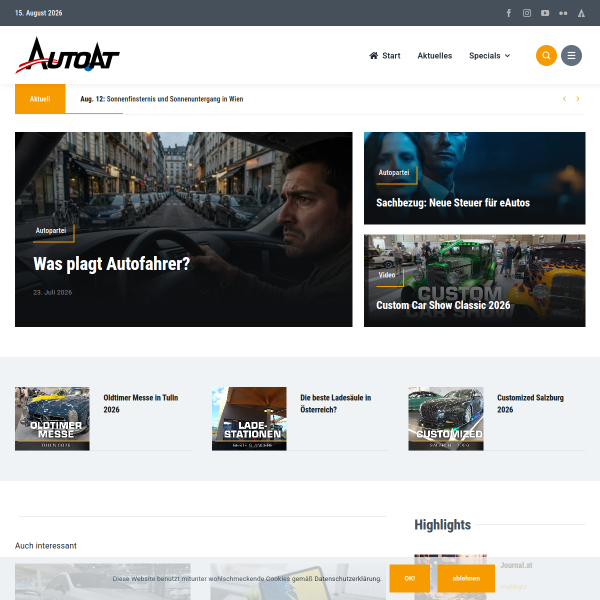The height and width of the screenshot is (600, 600).
Task: Click the Aktuell ticker label
Action: pos(40,99)
